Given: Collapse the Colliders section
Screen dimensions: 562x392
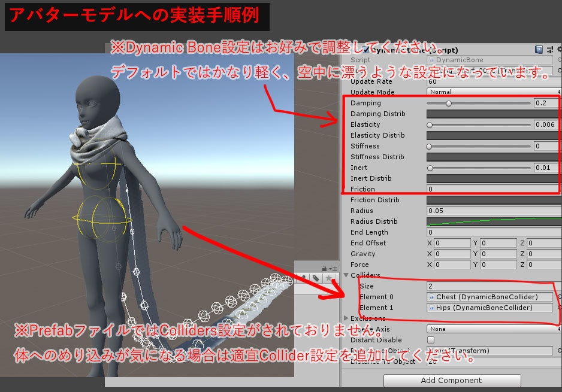Looking at the screenshot, I should (346, 275).
